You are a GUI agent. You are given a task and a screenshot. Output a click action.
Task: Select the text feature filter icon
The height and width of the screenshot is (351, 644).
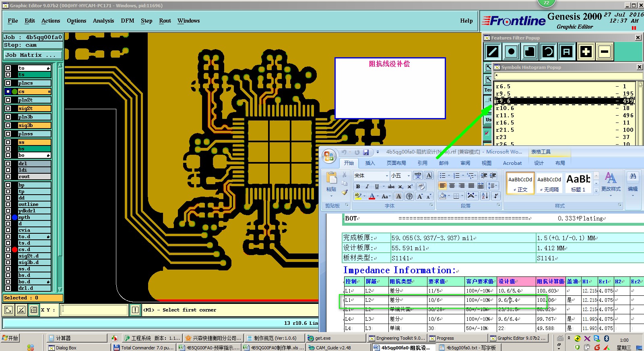click(x=567, y=52)
